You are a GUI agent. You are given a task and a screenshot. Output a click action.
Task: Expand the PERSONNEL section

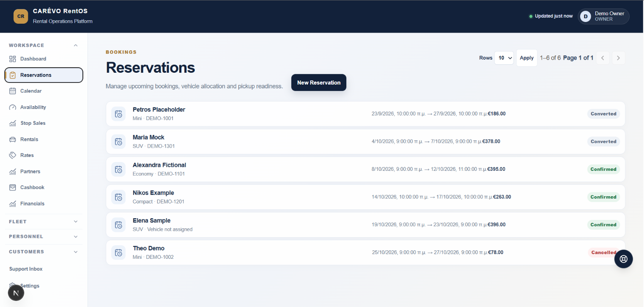click(x=44, y=237)
